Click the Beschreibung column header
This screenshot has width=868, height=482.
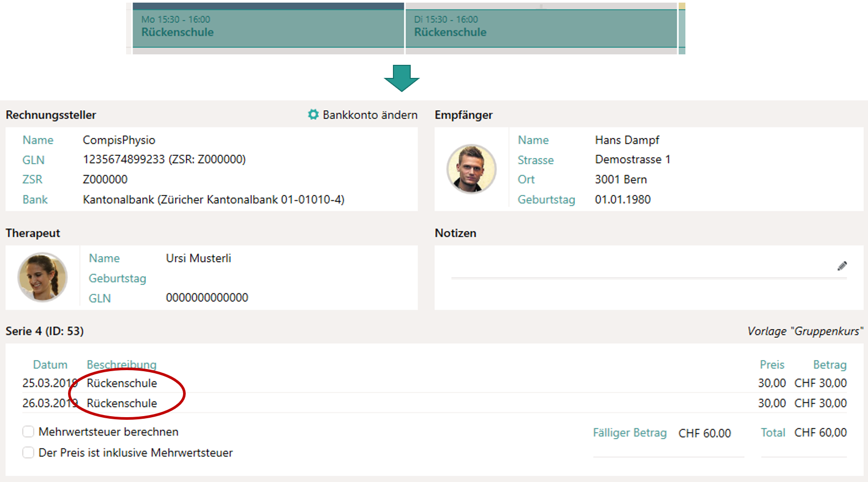click(121, 365)
